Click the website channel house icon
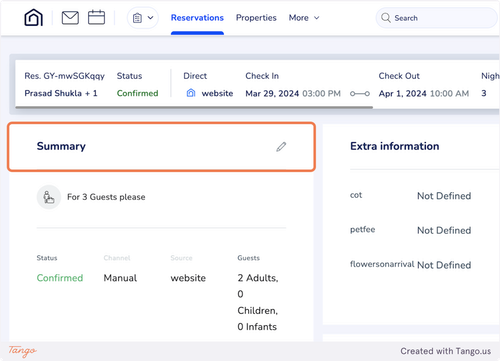The height and width of the screenshot is (361, 500). (x=191, y=93)
